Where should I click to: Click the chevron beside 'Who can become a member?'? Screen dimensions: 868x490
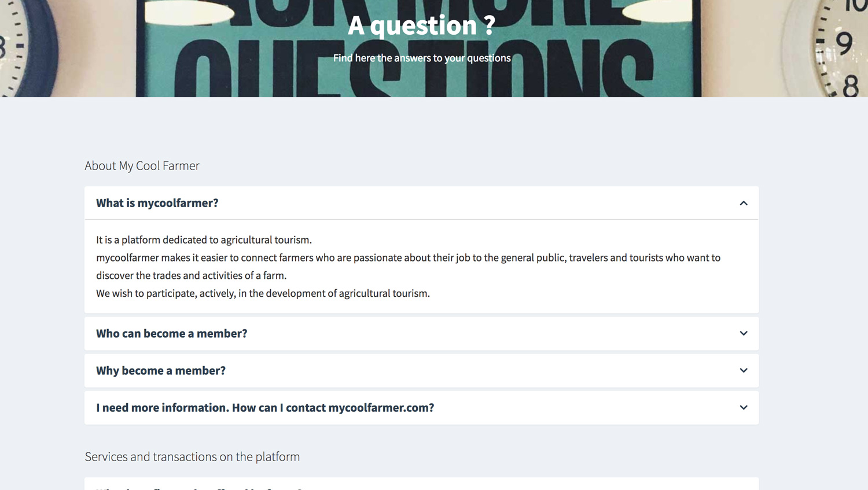[744, 333]
